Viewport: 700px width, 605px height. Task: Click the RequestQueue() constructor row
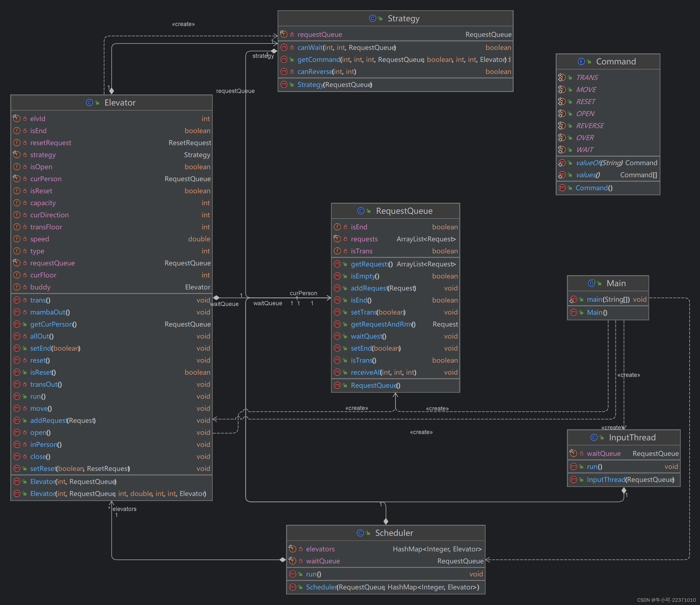(395, 385)
